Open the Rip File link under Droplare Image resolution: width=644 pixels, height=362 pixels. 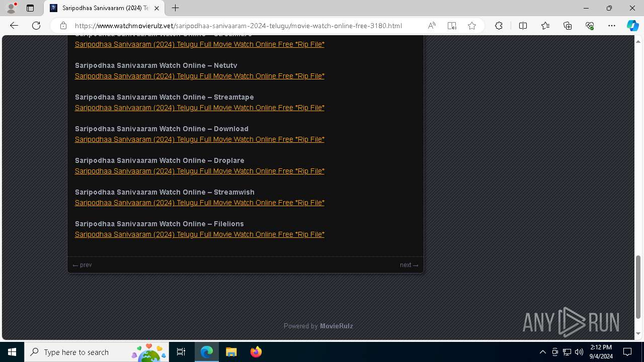[200, 171]
